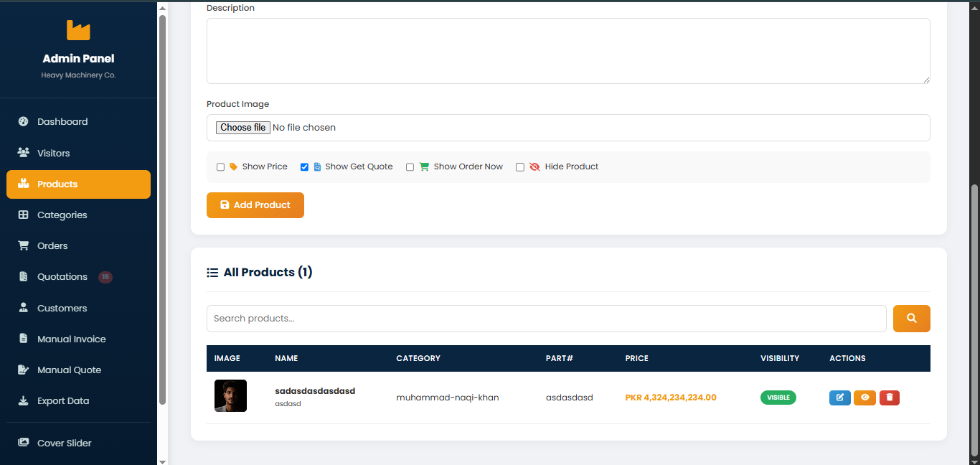
Task: Click the Search products input field
Action: click(x=547, y=319)
